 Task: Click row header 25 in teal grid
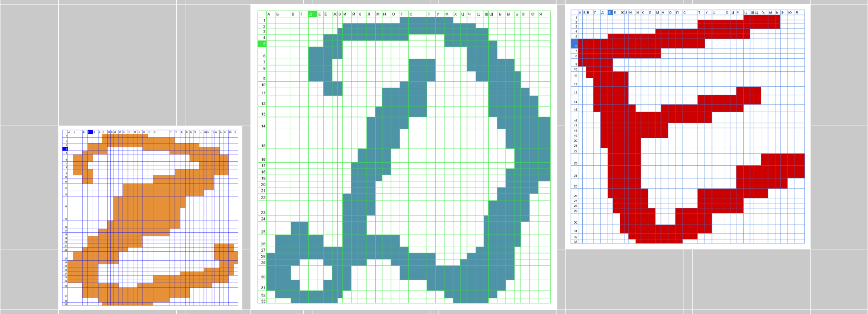(262, 229)
